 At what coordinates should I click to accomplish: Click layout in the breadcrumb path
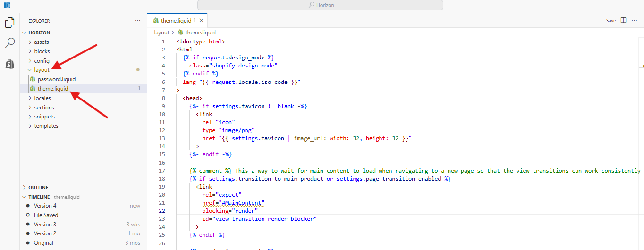[x=161, y=33]
